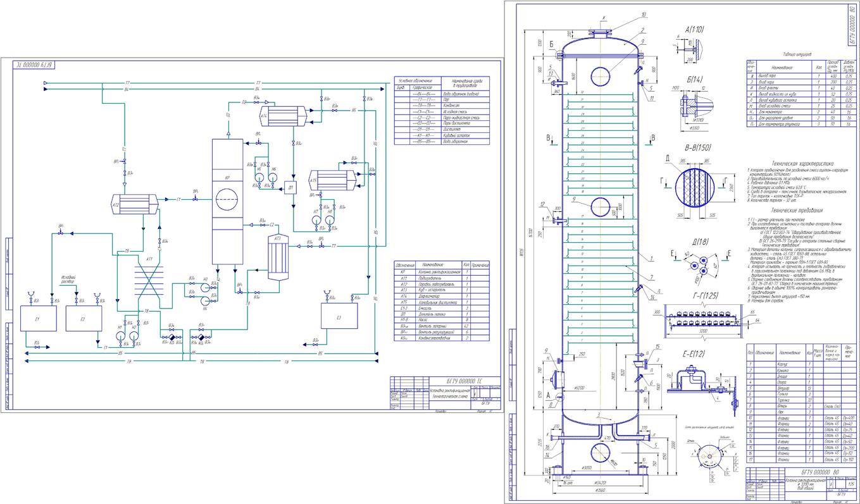Select the 'Исходный раствор' label
This screenshot has width=860, height=504.
click(69, 280)
